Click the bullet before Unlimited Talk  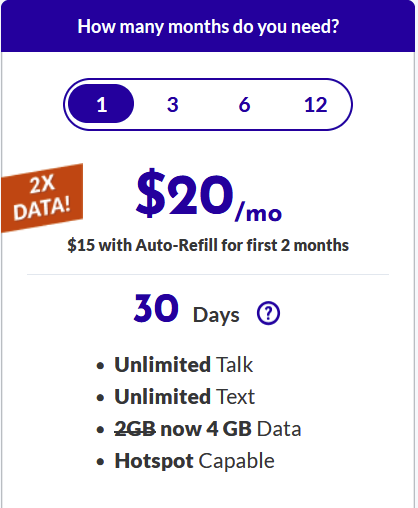tap(100, 366)
